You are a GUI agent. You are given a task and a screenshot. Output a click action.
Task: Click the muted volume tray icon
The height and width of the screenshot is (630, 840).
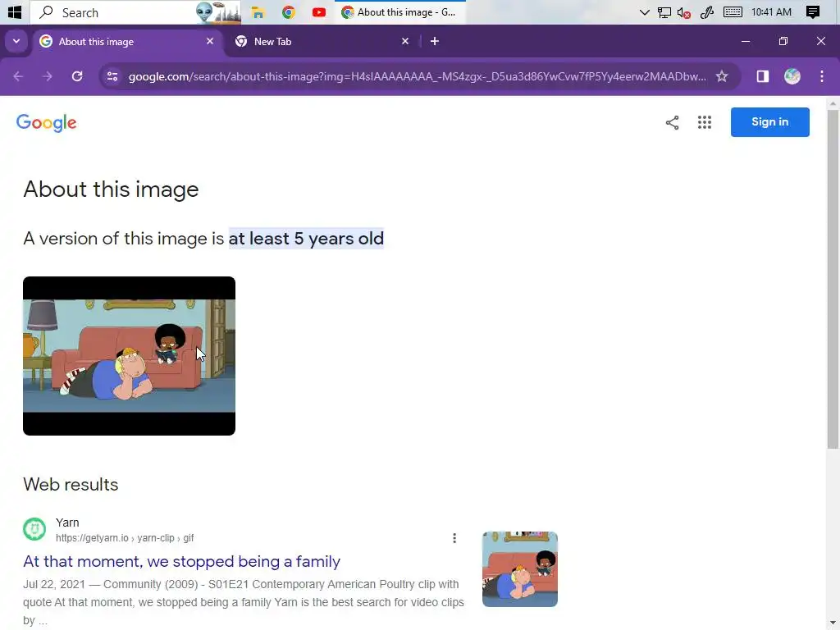(683, 12)
